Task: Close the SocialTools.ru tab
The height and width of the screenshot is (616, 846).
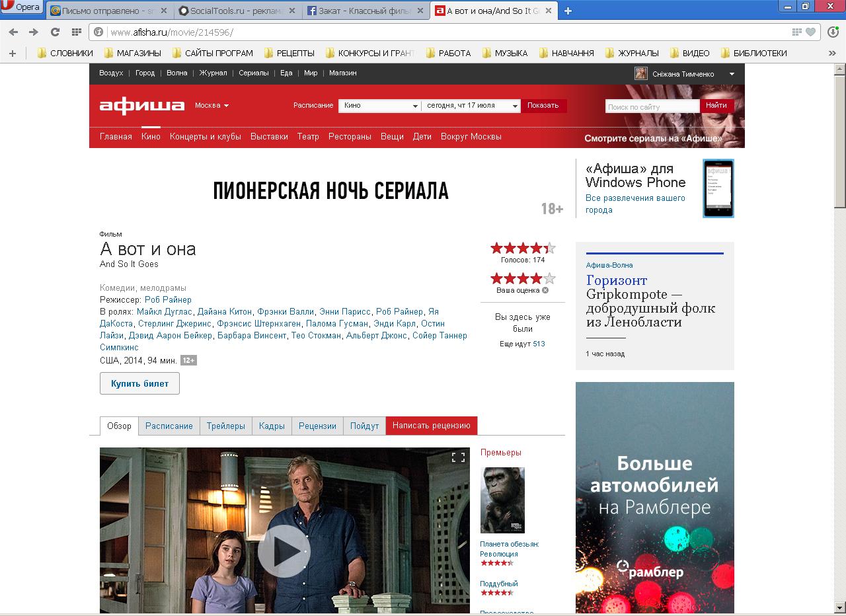Action: point(293,11)
